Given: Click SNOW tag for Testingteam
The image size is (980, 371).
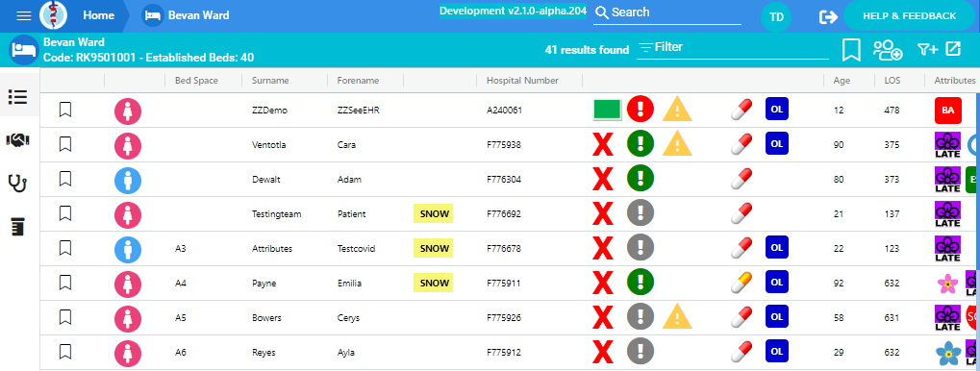Looking at the screenshot, I should (x=433, y=213).
